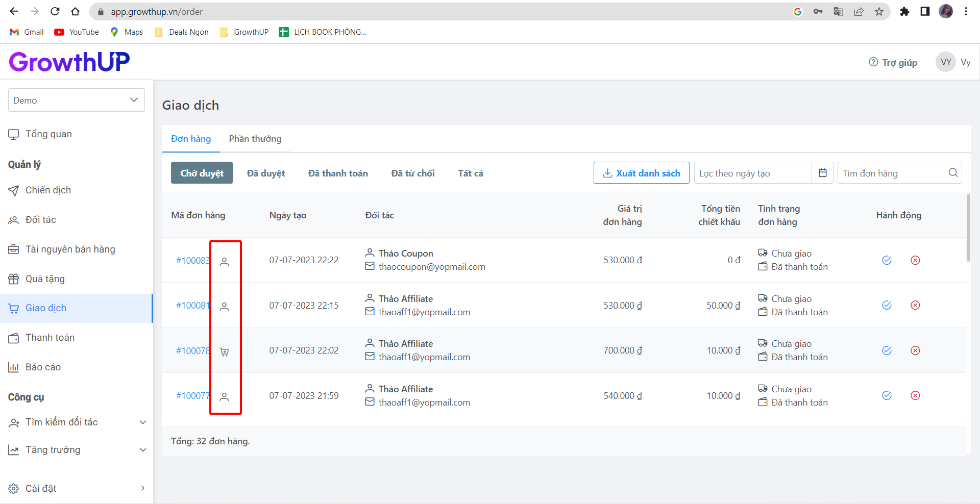
Task: Expand the Cài đặt settings submenu
Action: point(142,488)
